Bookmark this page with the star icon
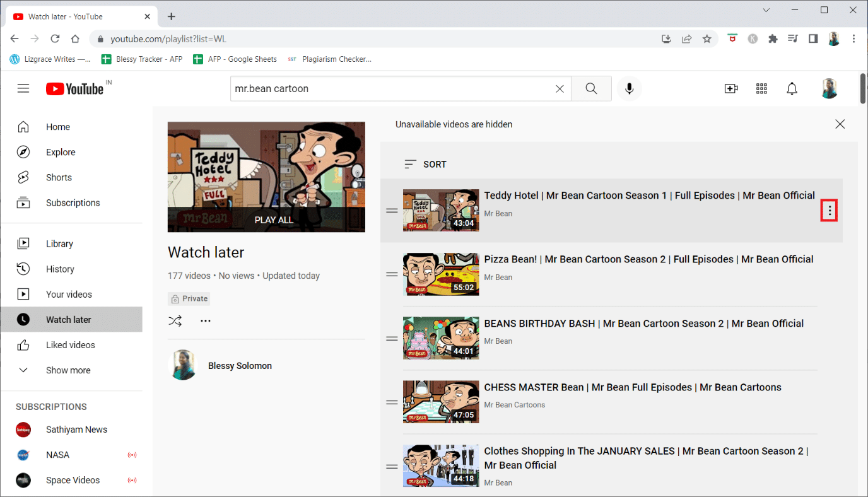The width and height of the screenshot is (868, 497). click(707, 39)
